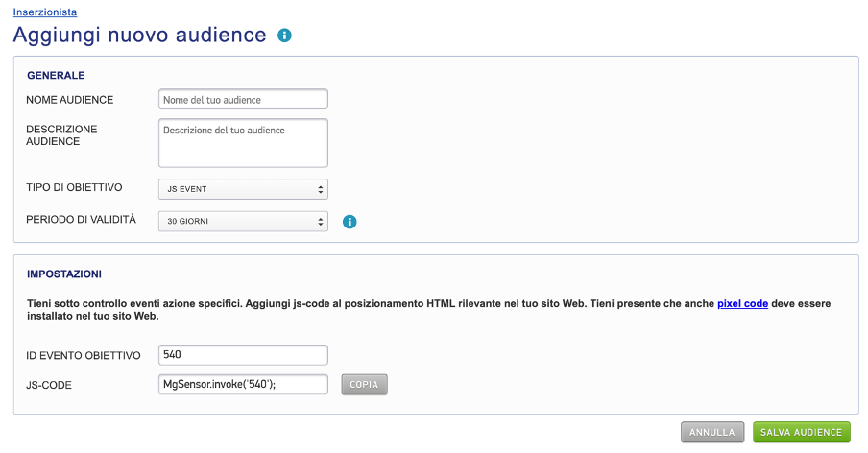The height and width of the screenshot is (453, 868).
Task: Follow the Inserzionista breadcrumb link
Action: coord(45,12)
